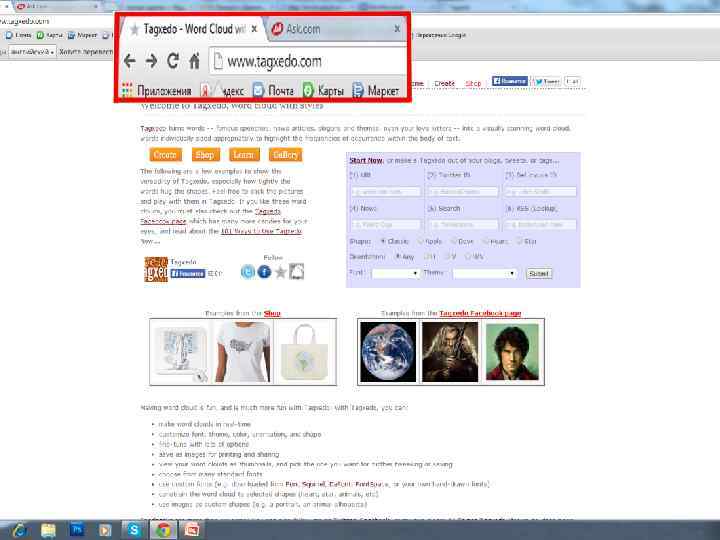Open Shop link above product examples
The height and width of the screenshot is (540, 720).
[x=272, y=313]
